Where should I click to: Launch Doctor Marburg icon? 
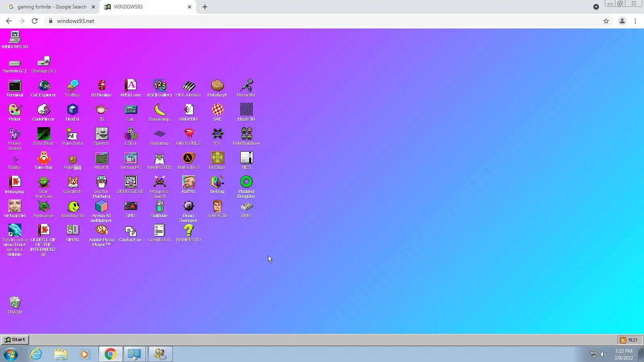pos(101,187)
